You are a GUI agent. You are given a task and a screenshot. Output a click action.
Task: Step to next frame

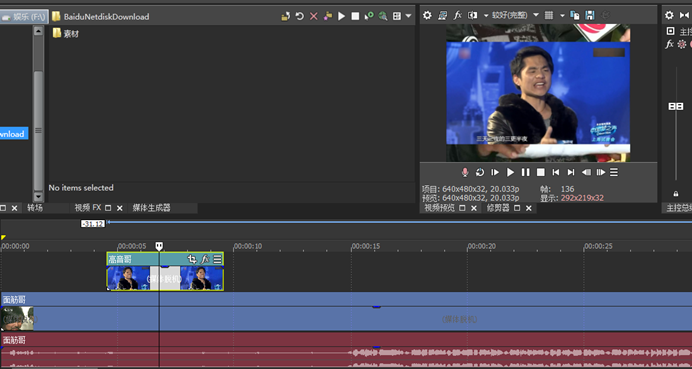click(x=601, y=172)
